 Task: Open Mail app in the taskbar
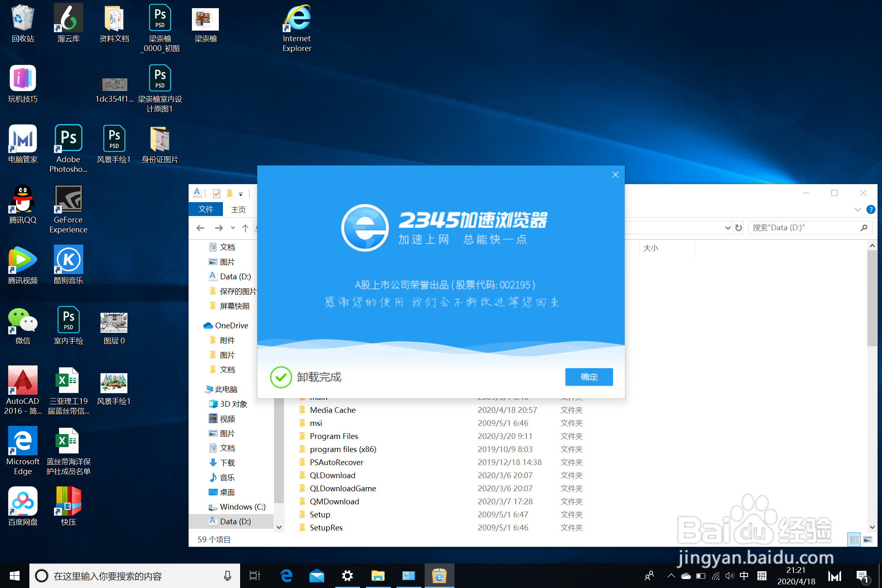[317, 576]
